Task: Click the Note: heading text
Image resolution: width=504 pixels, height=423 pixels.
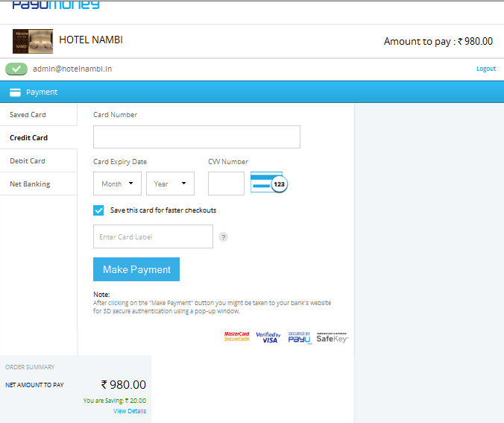Action: click(101, 295)
